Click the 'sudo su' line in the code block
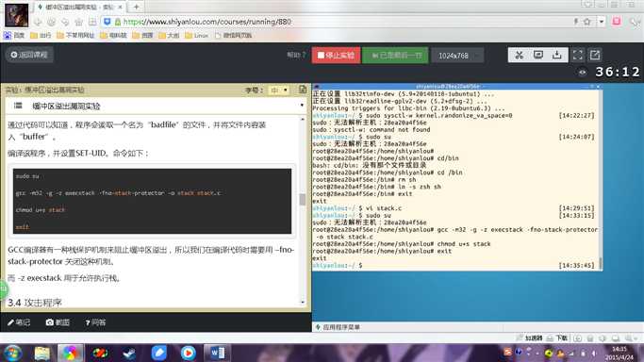Viewport: 644px width, 362px height. pyautogui.click(x=27, y=176)
